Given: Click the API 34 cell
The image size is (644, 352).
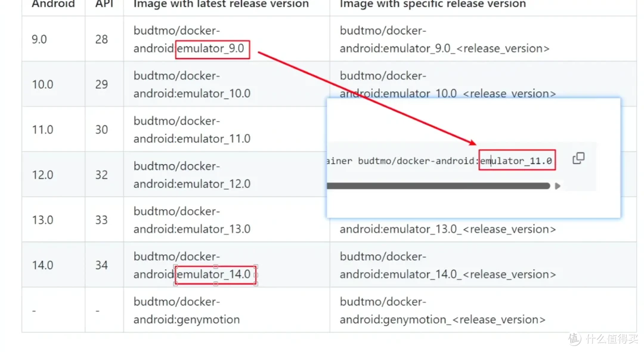Looking at the screenshot, I should [x=104, y=265].
